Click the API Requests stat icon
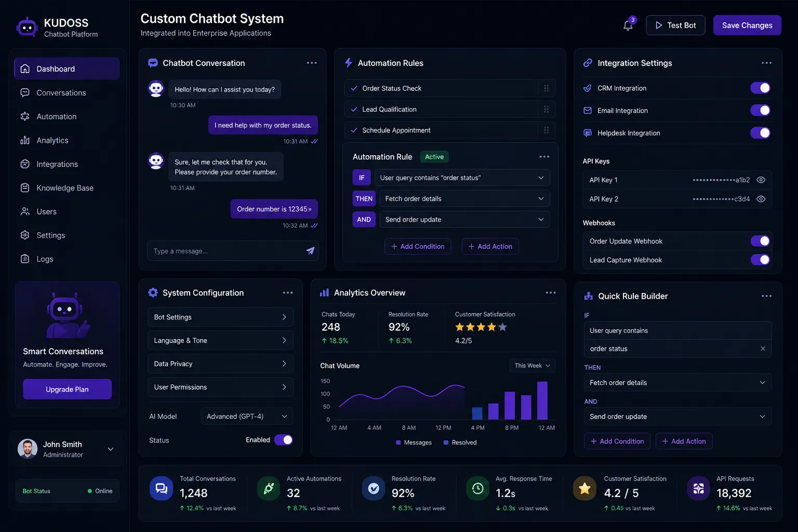The width and height of the screenshot is (798, 532). point(699,488)
